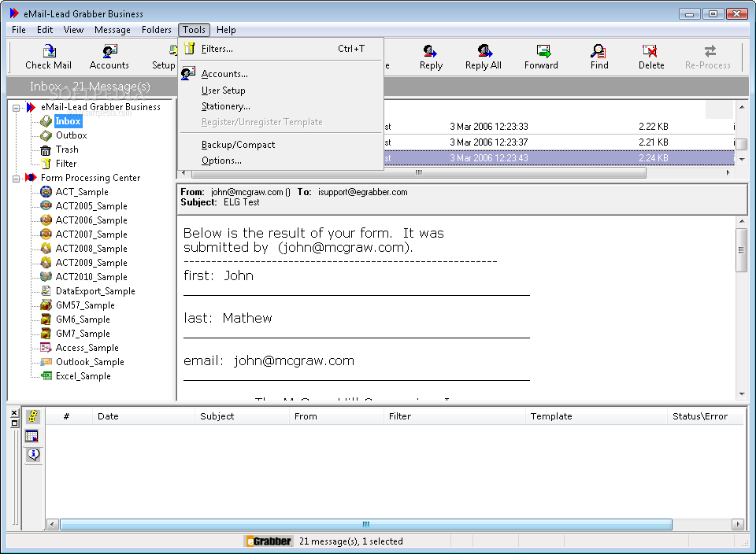This screenshot has width=756, height=554.
Task: Click the Accounts icon in Tools menu
Action: click(x=188, y=73)
